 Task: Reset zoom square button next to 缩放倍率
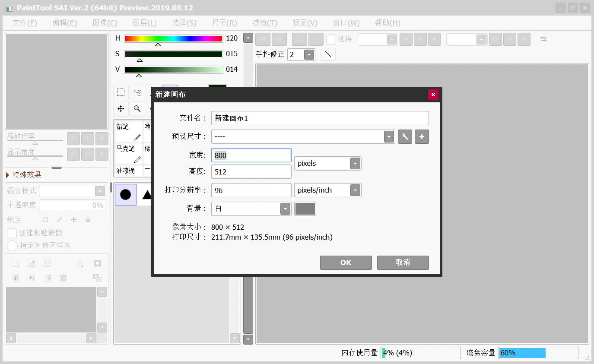coord(102,139)
